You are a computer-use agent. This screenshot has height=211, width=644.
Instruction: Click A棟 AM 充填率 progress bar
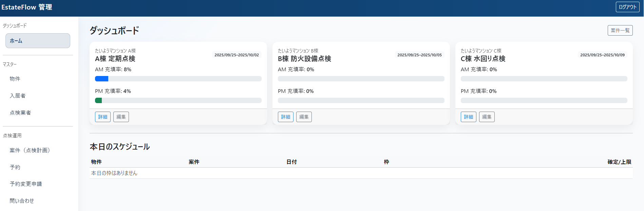(178, 79)
